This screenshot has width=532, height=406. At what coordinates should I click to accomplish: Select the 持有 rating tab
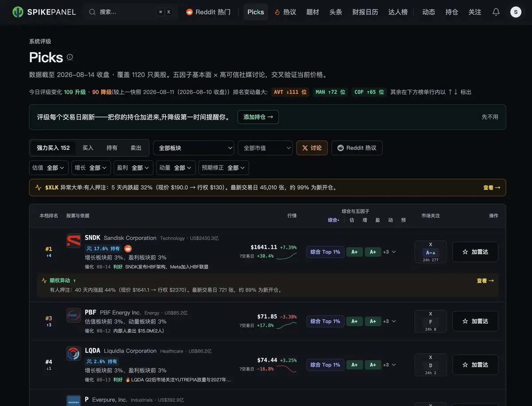click(x=112, y=148)
